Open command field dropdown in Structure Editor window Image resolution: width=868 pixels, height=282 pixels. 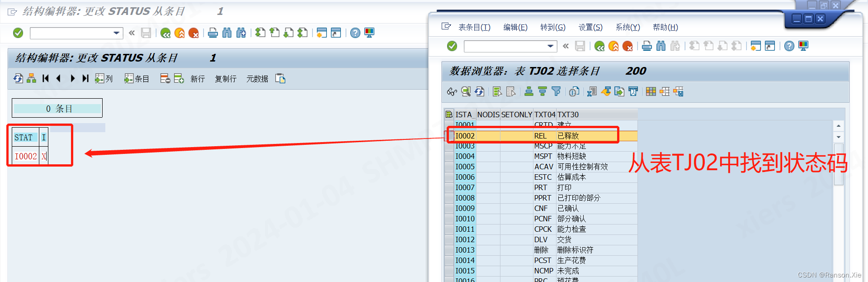tap(117, 33)
